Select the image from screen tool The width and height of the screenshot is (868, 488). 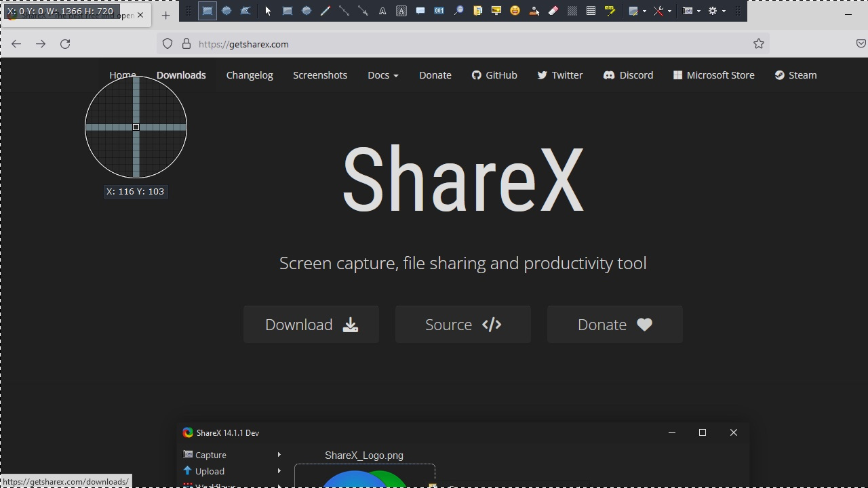coord(496,11)
